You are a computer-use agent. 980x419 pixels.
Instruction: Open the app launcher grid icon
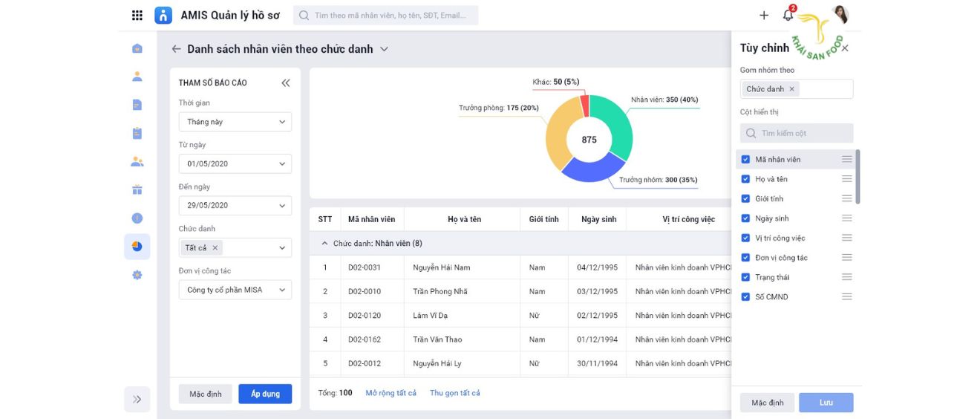point(137,15)
